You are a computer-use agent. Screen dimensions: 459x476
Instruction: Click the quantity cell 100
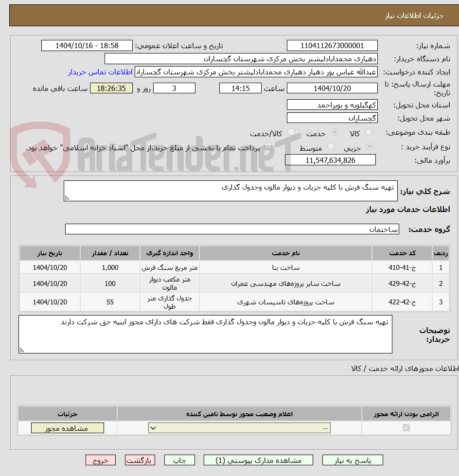coord(110,283)
